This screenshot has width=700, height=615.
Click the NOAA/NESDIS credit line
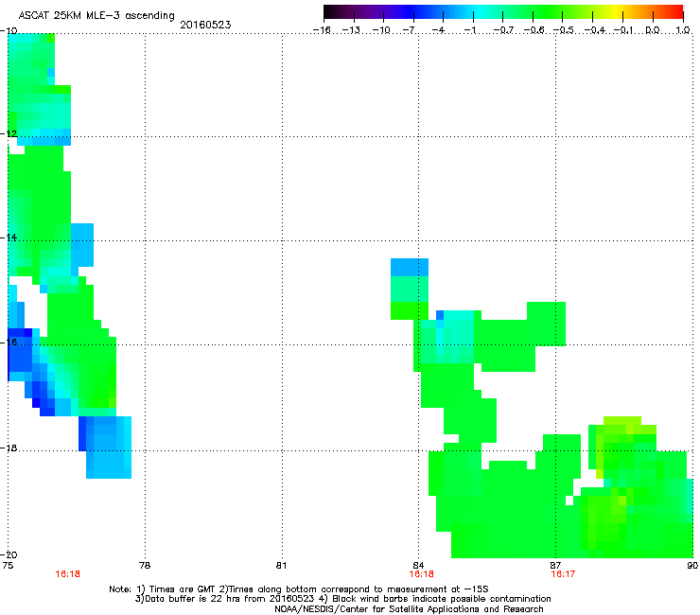[x=410, y=609]
